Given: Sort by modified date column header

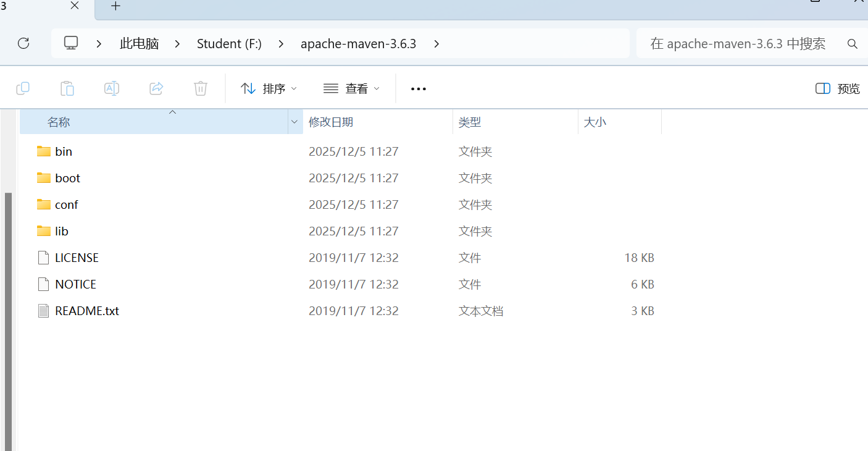Looking at the screenshot, I should coord(331,122).
